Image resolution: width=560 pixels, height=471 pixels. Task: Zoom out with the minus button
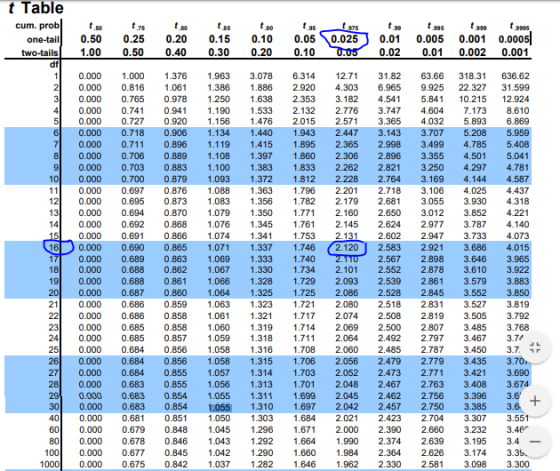tap(535, 442)
